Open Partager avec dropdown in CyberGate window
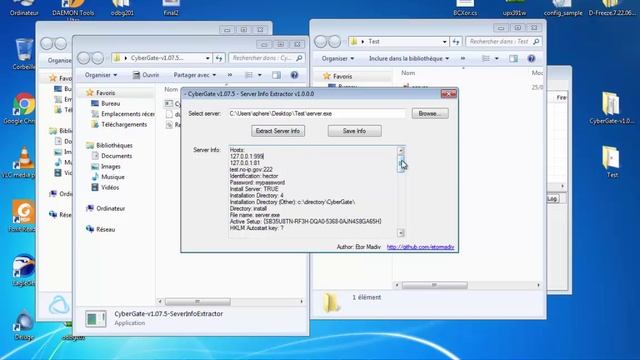 pos(195,75)
